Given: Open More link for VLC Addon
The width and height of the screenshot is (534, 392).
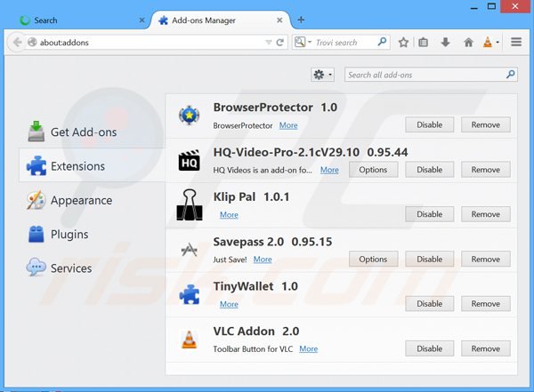Looking at the screenshot, I should [x=309, y=348].
